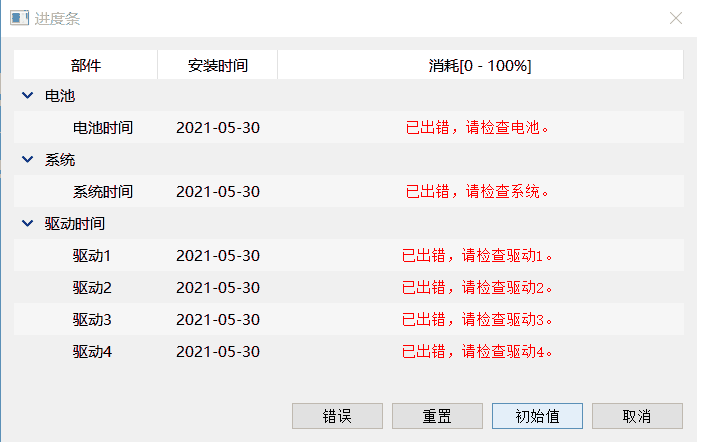Select the 电池时间 row
This screenshot has height=442, width=703.
tap(103, 128)
